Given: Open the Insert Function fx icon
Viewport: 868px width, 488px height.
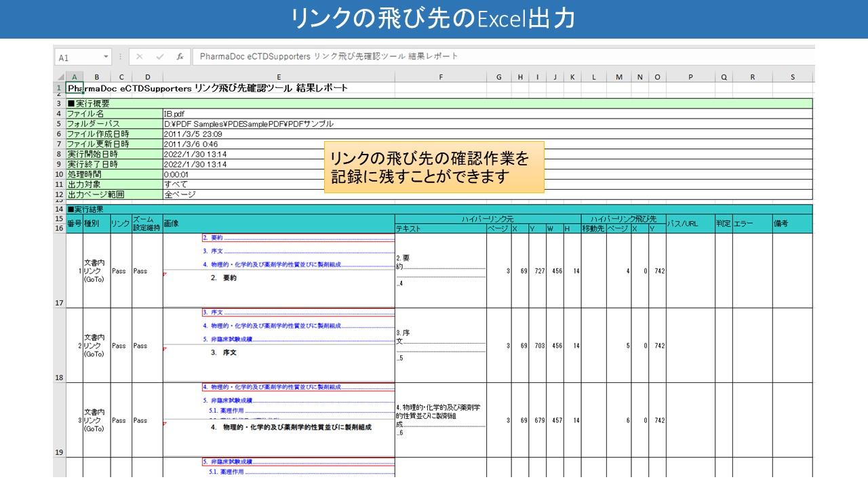Looking at the screenshot, I should tap(180, 57).
